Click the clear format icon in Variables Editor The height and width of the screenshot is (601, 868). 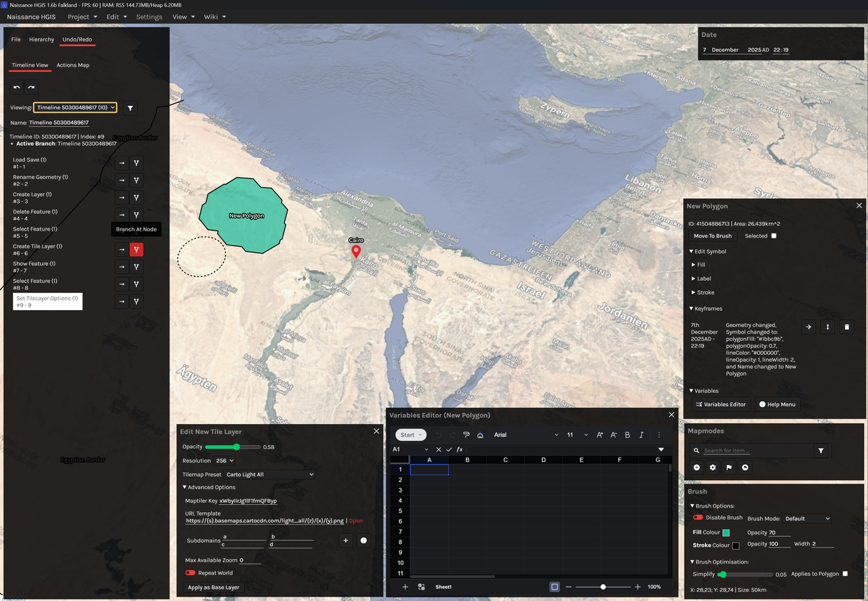(481, 435)
